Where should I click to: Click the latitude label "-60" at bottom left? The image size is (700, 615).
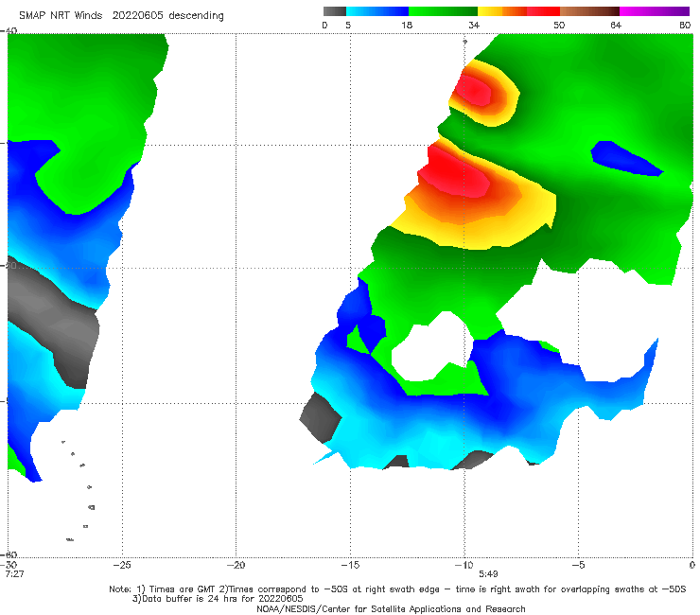tap(9, 555)
